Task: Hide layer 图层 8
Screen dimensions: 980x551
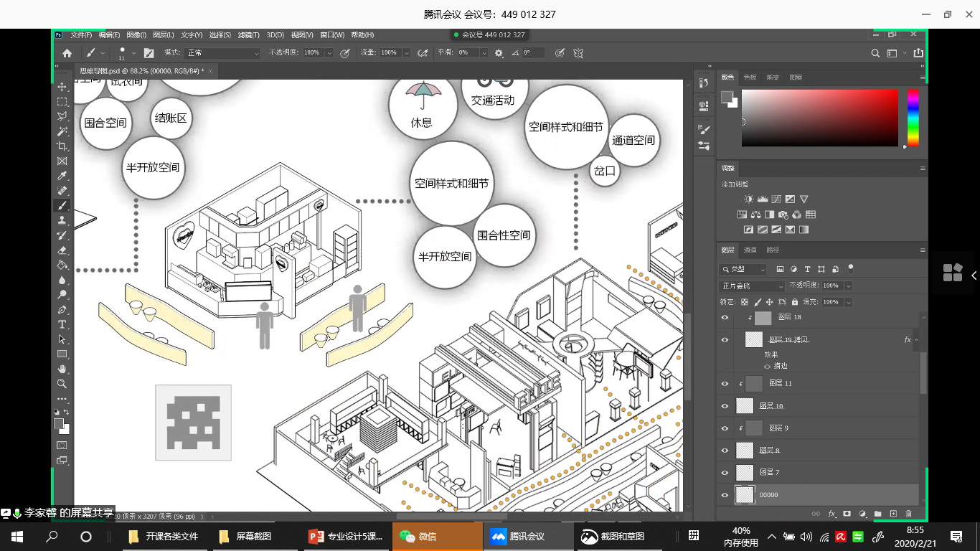Action: (725, 451)
